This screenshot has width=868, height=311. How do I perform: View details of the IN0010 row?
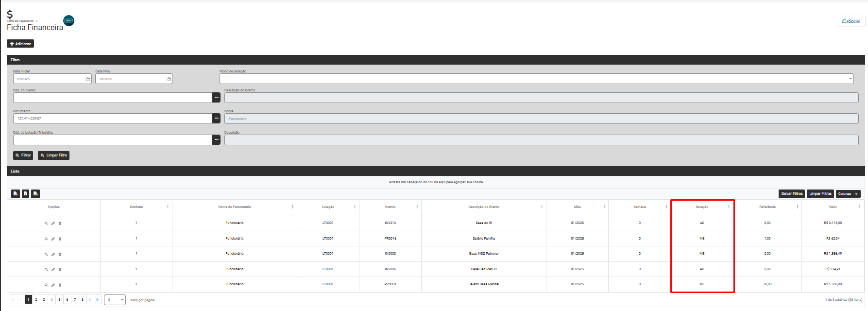pyautogui.click(x=46, y=224)
